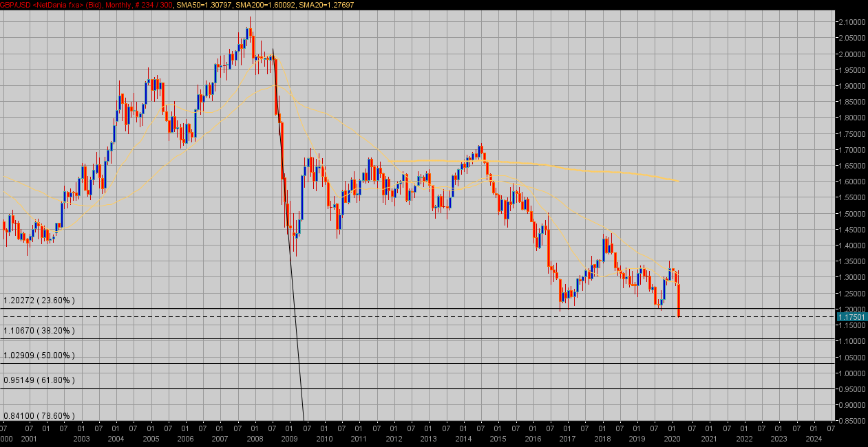Click the SMA50=1.30797 indicator label
Screen dimensions: 868x447
click(204, 5)
